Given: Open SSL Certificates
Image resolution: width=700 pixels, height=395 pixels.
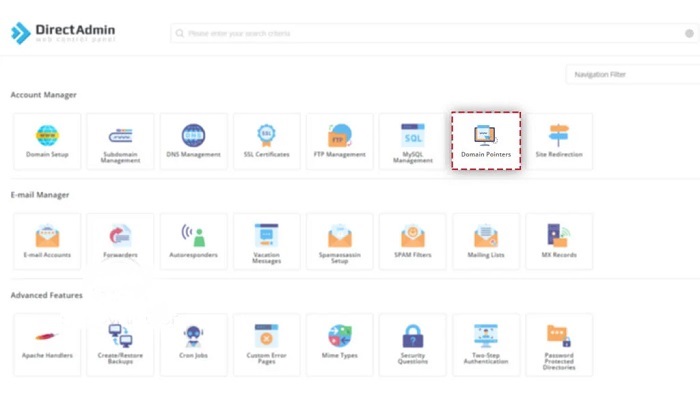Looking at the screenshot, I should point(267,141).
